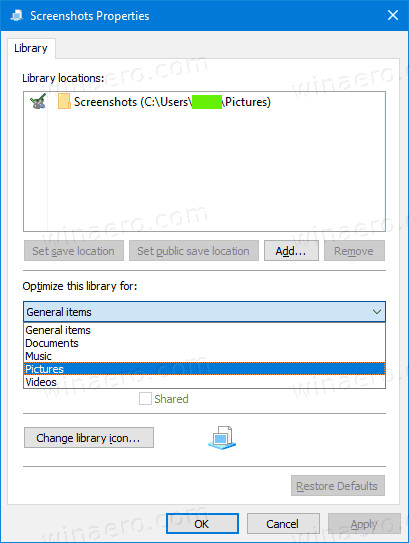This screenshot has height=543, width=409.
Task: Click the Remove button
Action: tap(354, 250)
